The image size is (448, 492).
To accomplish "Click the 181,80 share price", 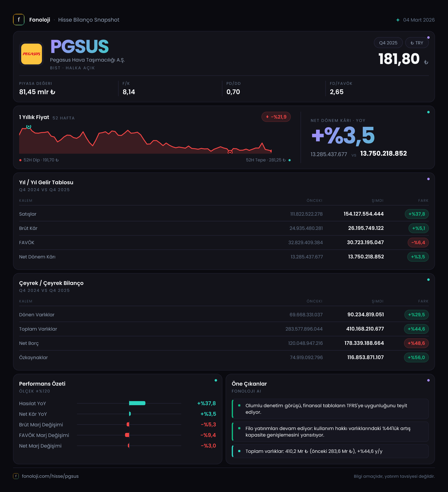I will (x=399, y=59).
